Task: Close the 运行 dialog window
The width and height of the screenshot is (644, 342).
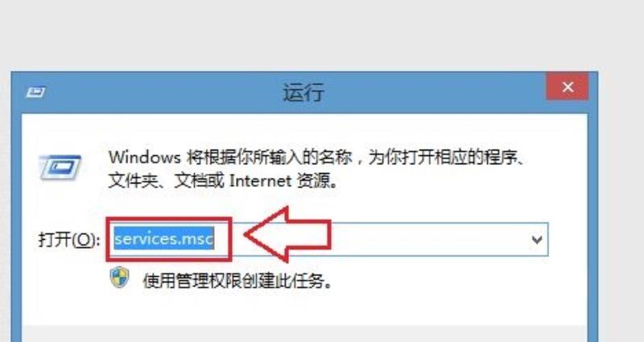Action: click(x=568, y=87)
